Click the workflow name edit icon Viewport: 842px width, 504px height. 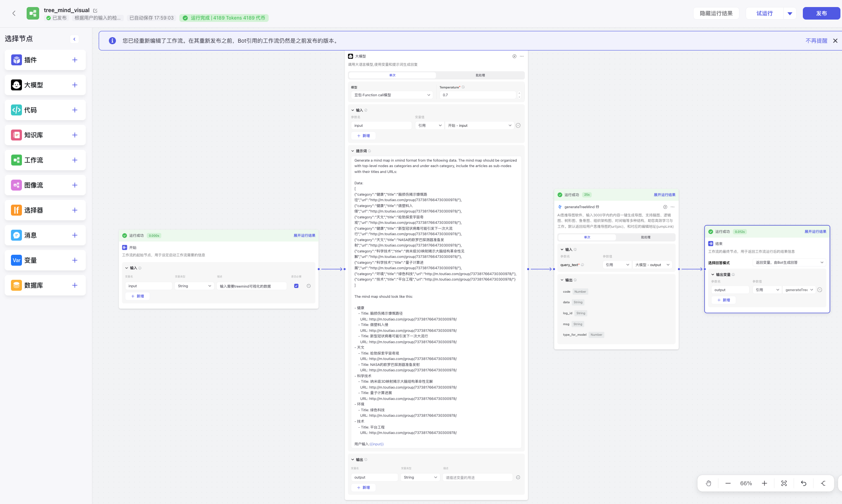coord(95,11)
